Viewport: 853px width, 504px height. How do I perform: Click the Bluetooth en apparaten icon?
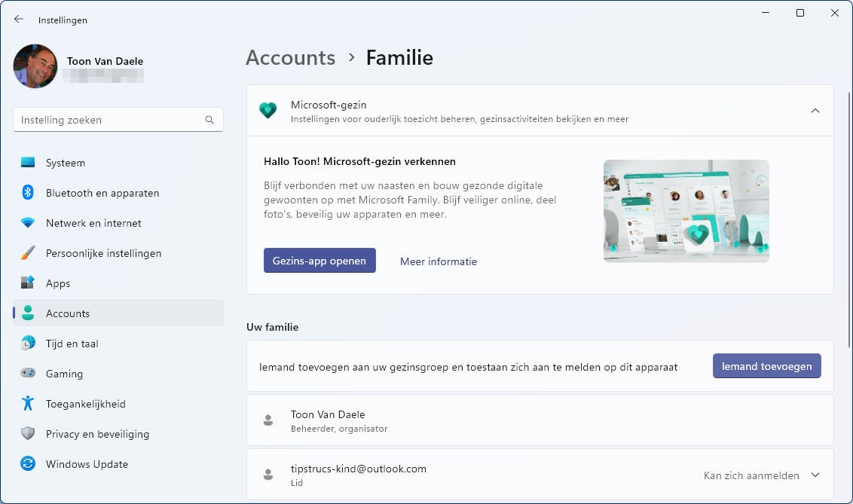[28, 193]
